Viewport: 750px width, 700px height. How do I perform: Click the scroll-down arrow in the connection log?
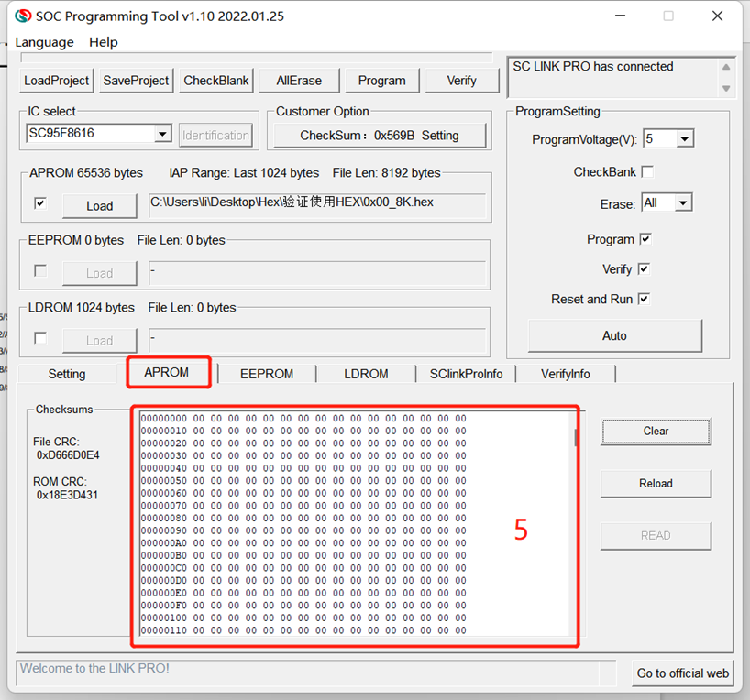[726, 88]
